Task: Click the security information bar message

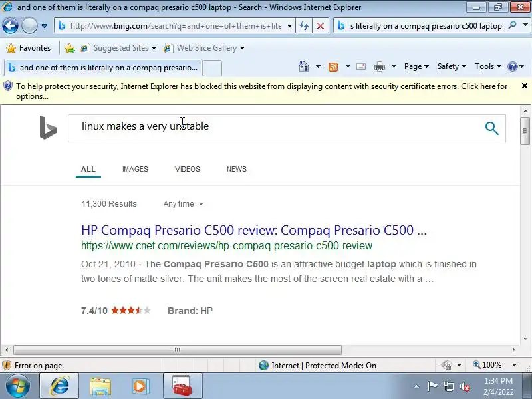Action: tap(261, 91)
